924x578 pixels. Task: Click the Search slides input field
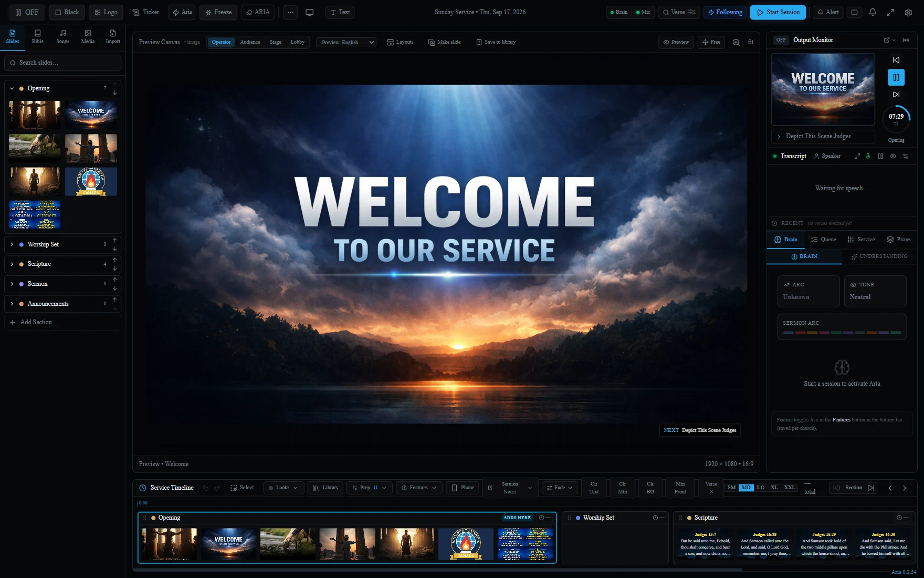[x=63, y=63]
